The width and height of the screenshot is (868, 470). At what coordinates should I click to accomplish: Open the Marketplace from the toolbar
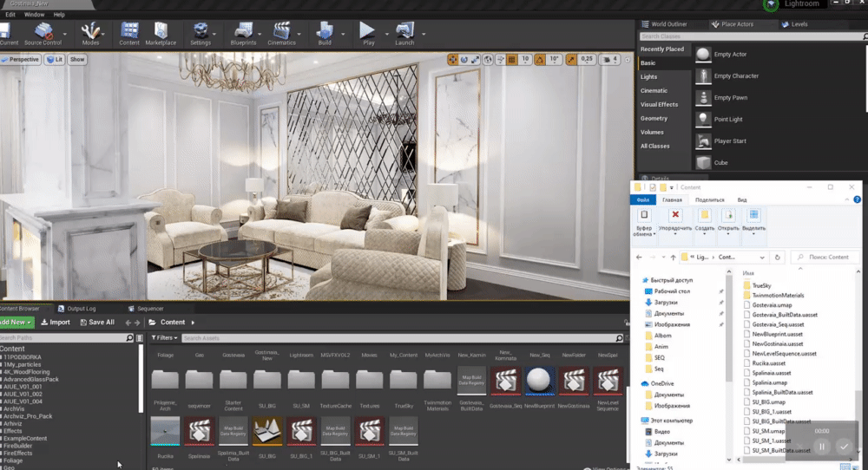click(161, 33)
